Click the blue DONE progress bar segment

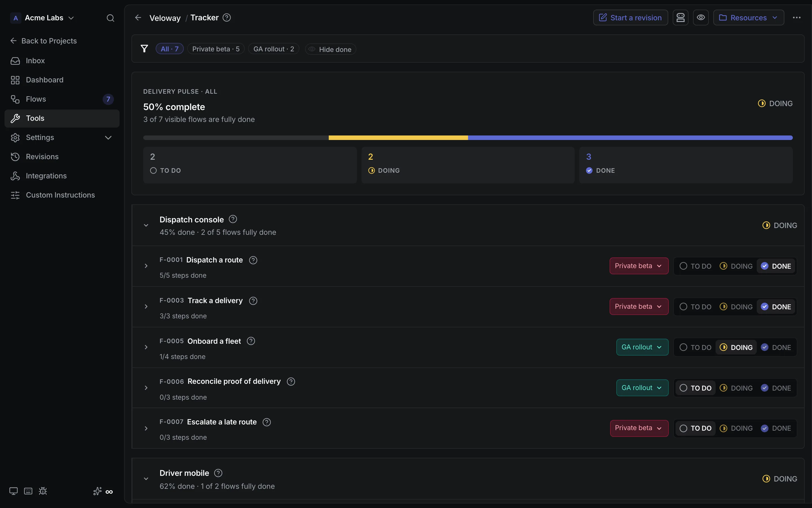630,138
